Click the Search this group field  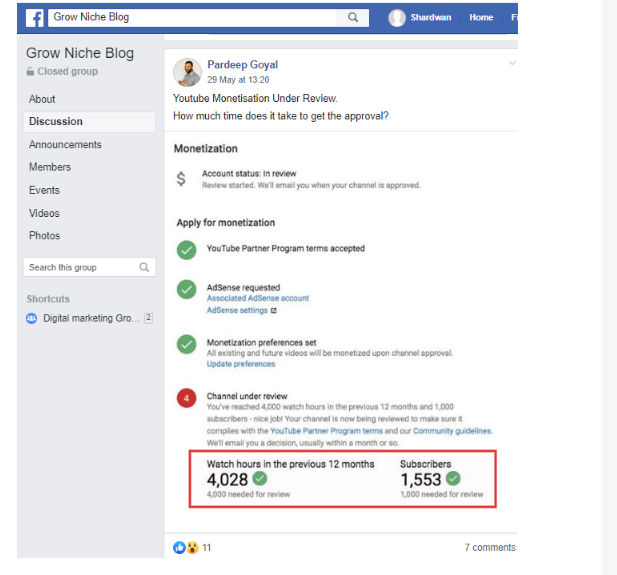click(89, 267)
